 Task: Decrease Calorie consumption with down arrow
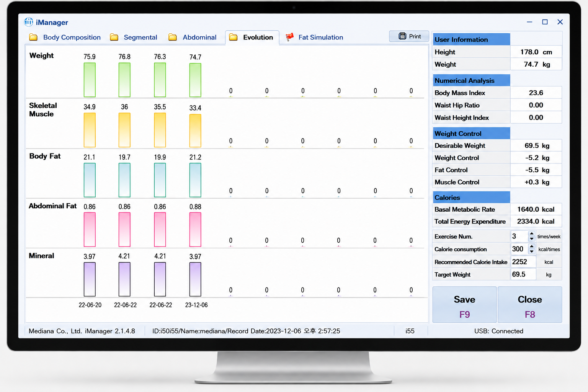(x=532, y=252)
